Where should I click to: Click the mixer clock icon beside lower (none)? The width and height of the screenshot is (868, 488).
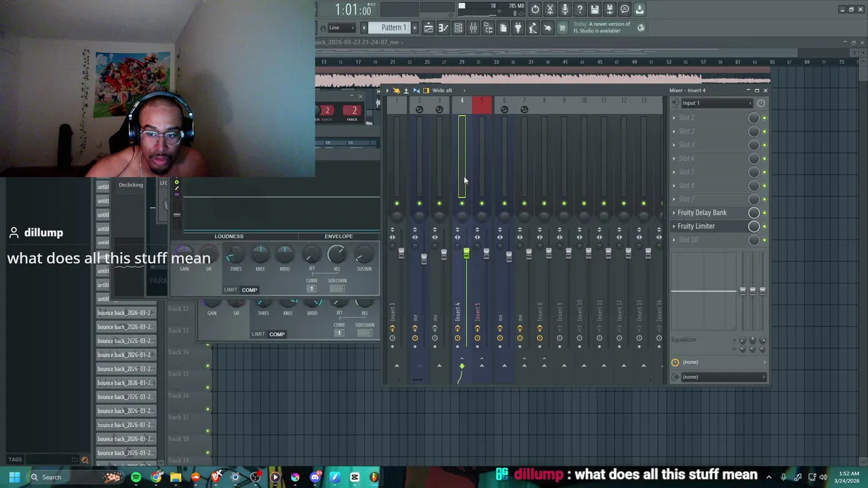[x=675, y=362]
